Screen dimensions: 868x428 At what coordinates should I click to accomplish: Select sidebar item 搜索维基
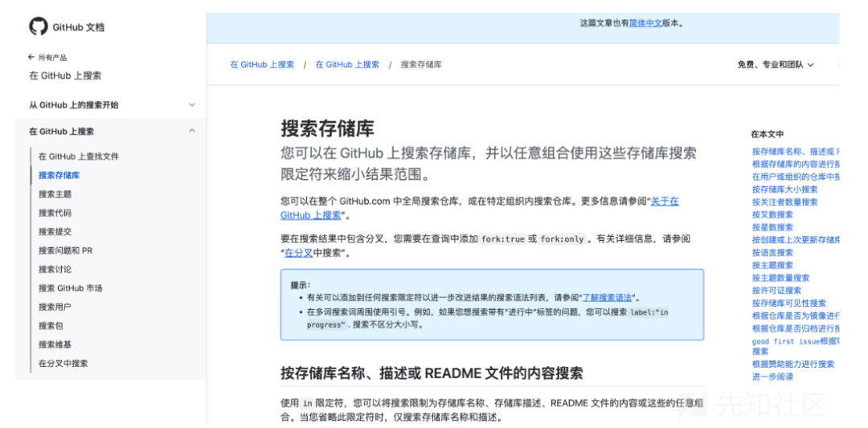[55, 344]
